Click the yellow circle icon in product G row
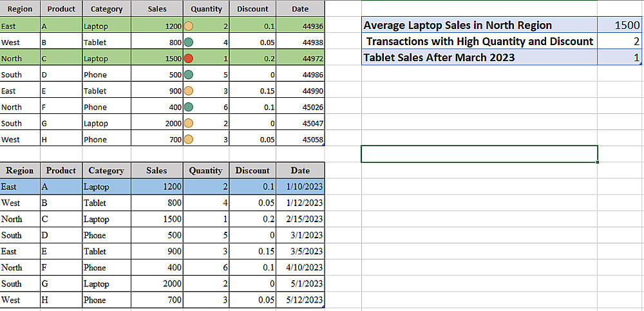Viewport: 644px width, 311px height. [189, 123]
